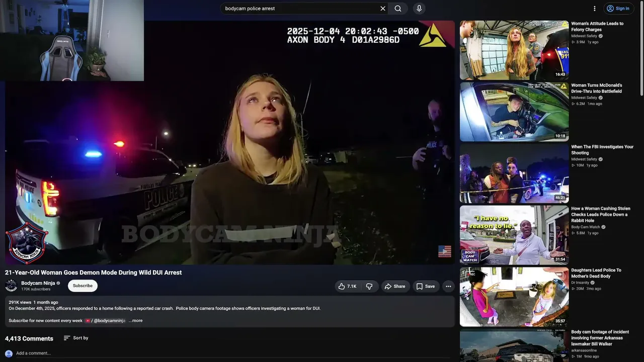Open Midwest Safety channel under the McDonald's Drive-Thru video
This screenshot has width=644, height=362.
(x=584, y=98)
